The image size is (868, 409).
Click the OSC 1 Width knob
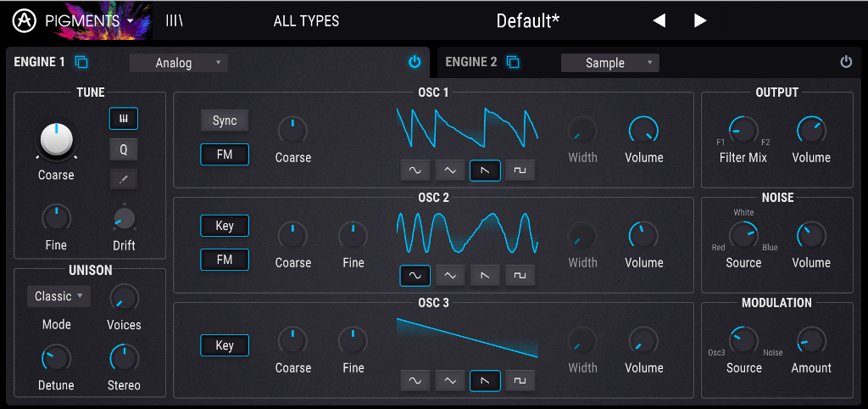pyautogui.click(x=581, y=131)
